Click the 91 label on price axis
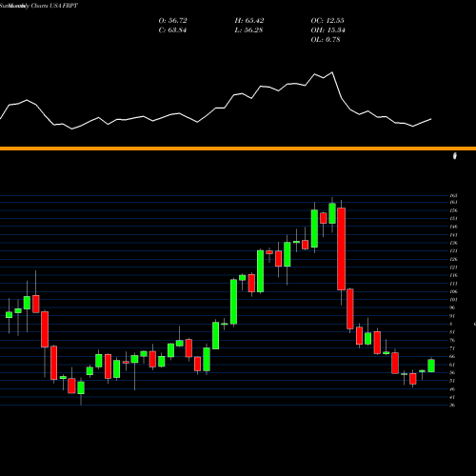This screenshot has width=476, height=476. coord(452,316)
